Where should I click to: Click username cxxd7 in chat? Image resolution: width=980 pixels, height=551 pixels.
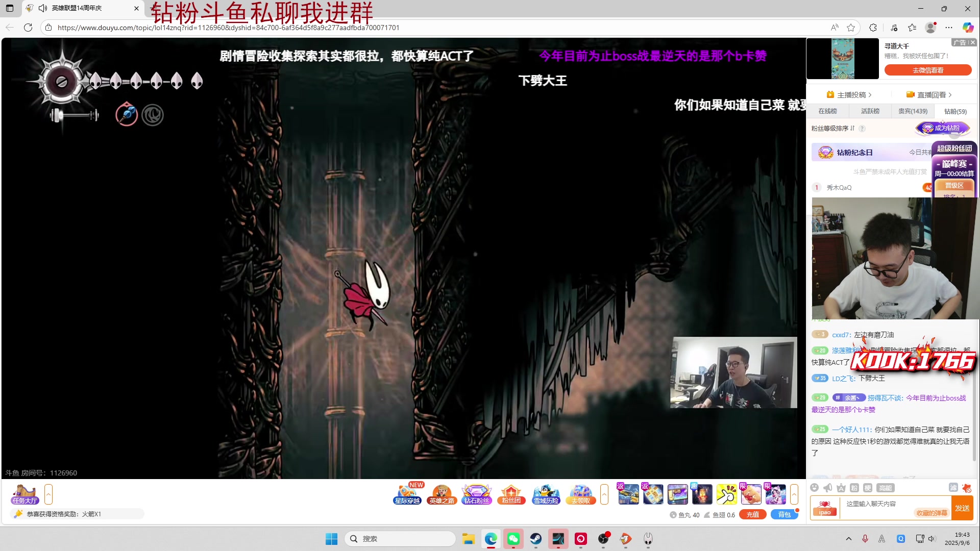coord(841,335)
